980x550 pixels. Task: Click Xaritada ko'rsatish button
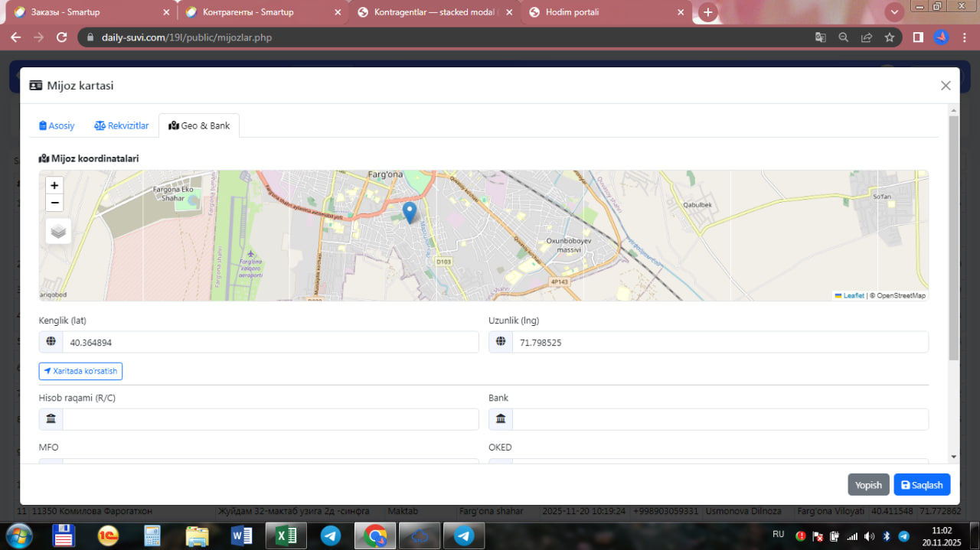80,371
